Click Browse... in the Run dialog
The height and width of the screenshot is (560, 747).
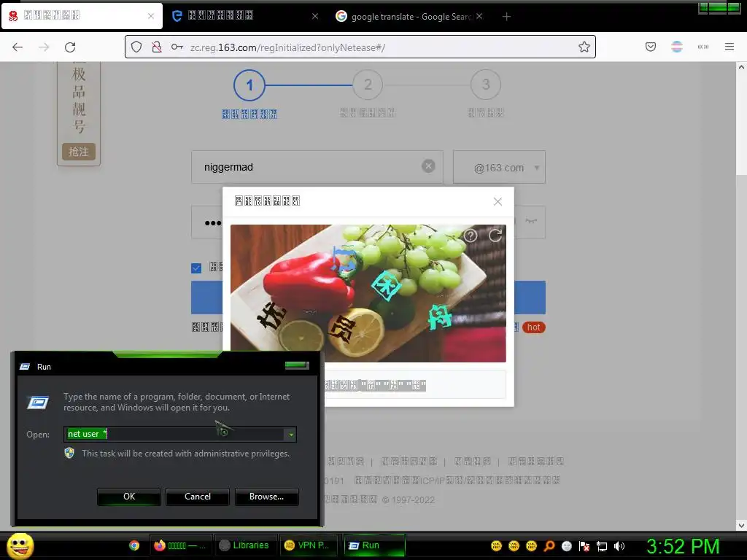[267, 496]
